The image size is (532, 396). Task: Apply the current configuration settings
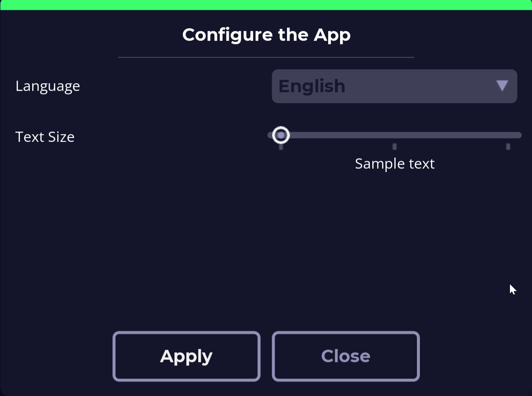186,356
